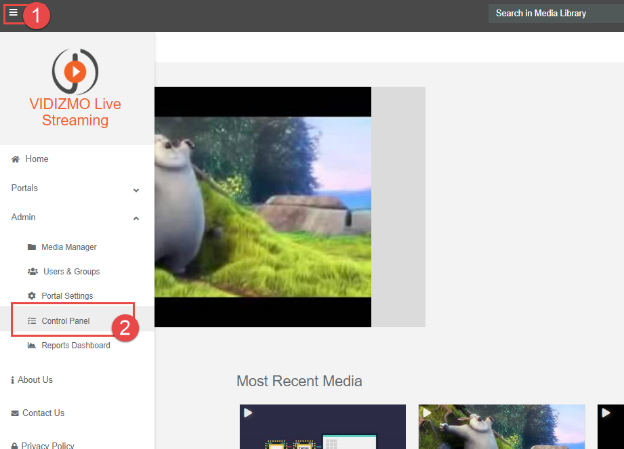The image size is (624, 449).
Task: Go to the Home link
Action: point(36,159)
